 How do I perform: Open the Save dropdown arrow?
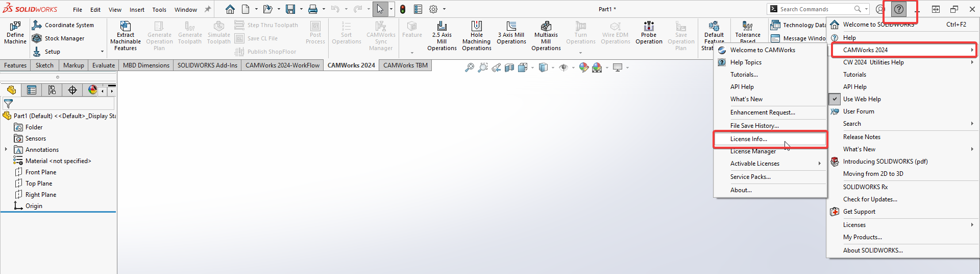301,9
